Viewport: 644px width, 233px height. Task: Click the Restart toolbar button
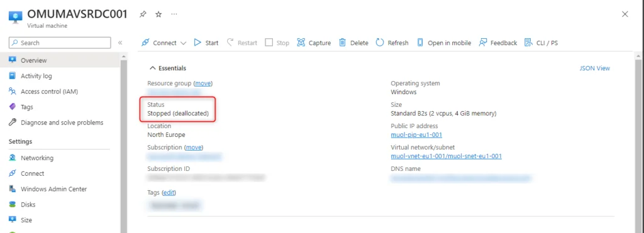click(x=242, y=43)
